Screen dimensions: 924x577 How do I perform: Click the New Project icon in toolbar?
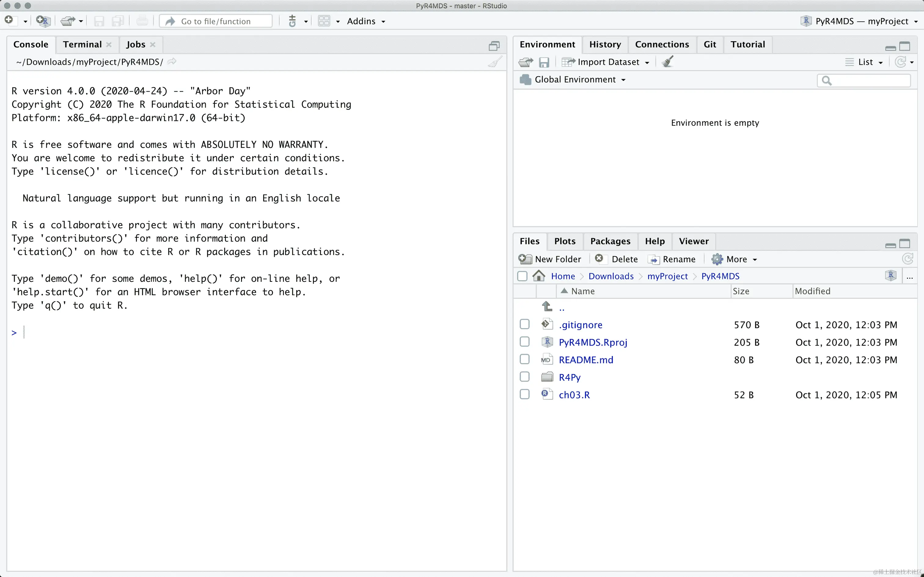[x=43, y=21]
